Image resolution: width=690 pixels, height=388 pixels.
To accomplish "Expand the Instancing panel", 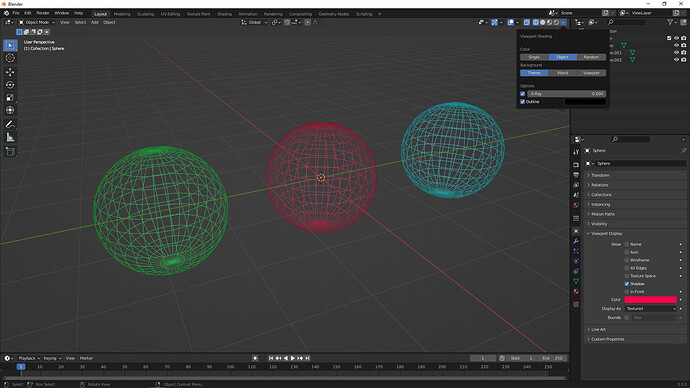I will pos(635,204).
